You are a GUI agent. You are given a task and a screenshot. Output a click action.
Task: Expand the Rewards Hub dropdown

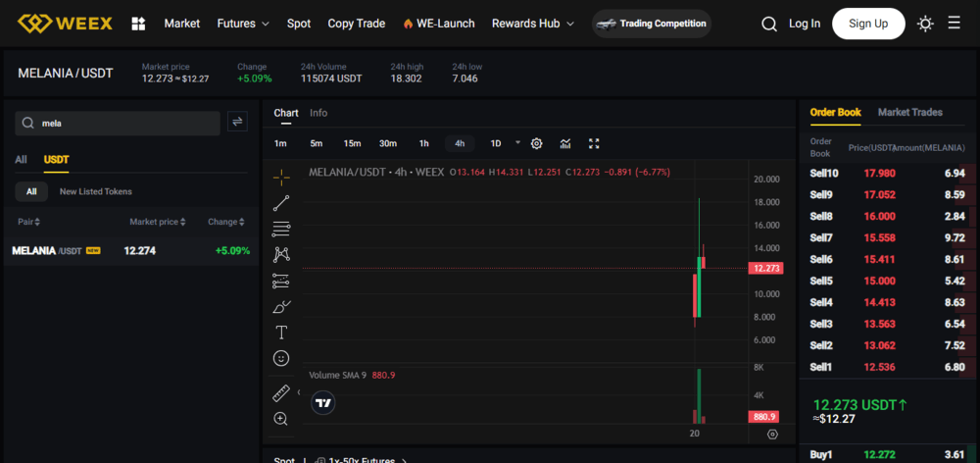(x=532, y=24)
